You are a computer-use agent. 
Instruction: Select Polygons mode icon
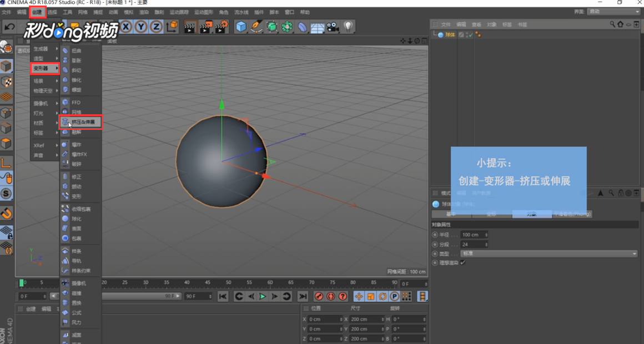[6, 143]
